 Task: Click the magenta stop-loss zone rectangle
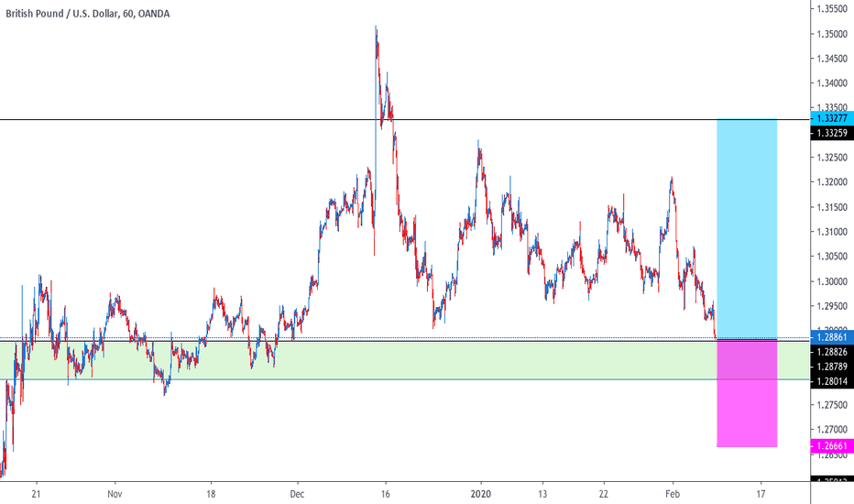point(747,393)
